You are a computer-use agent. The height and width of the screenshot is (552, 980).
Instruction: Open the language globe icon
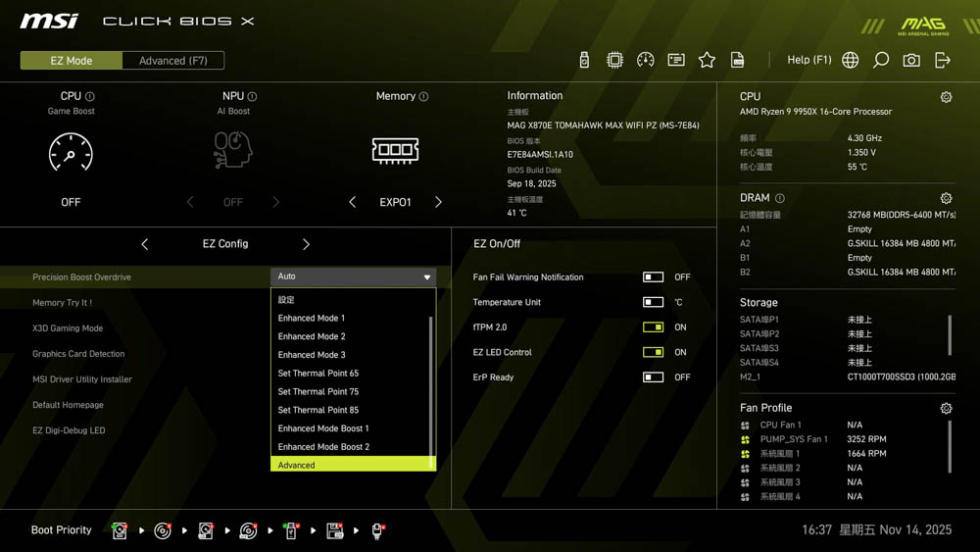pyautogui.click(x=851, y=60)
